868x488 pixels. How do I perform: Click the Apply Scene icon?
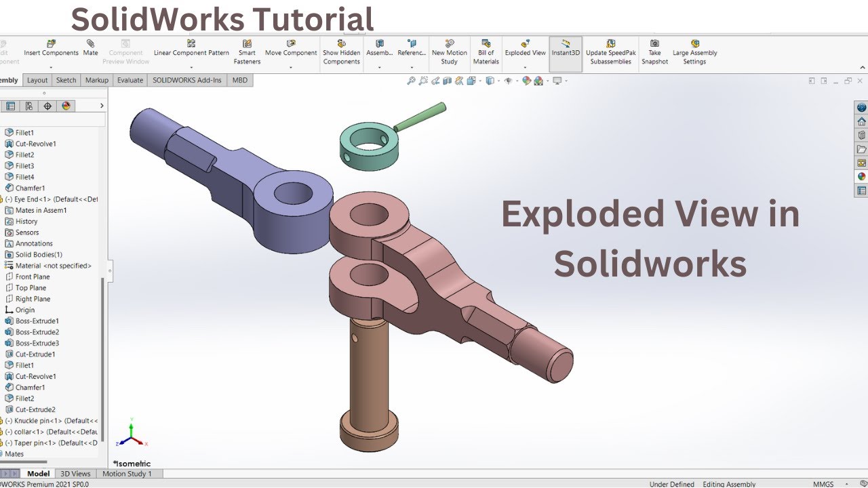tap(538, 81)
